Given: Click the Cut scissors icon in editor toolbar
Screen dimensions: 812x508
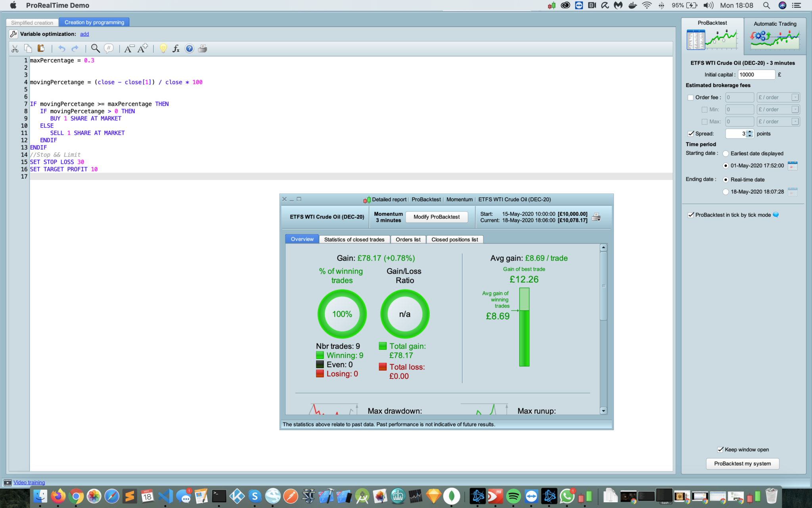Looking at the screenshot, I should pyautogui.click(x=15, y=48).
